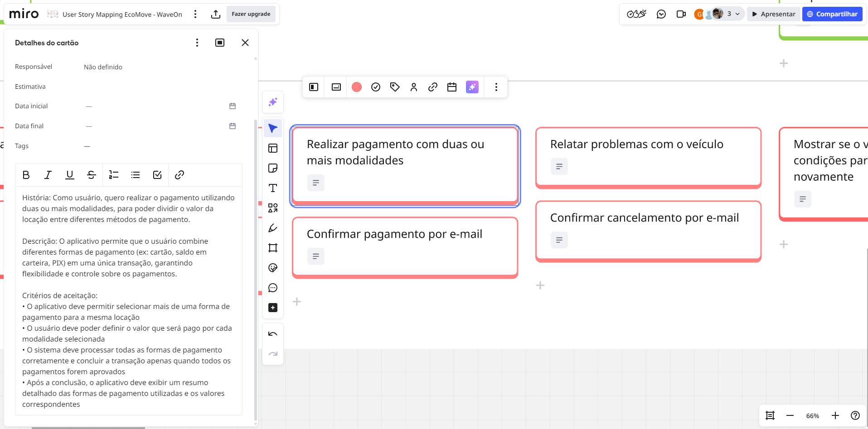Open the initial date calendar picker
868x429 pixels.
click(x=233, y=106)
